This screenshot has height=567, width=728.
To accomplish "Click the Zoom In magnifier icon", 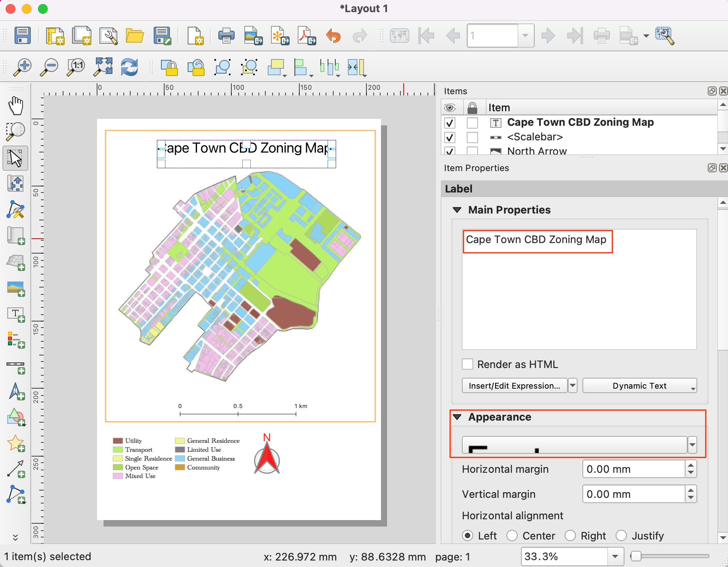I will (x=23, y=67).
